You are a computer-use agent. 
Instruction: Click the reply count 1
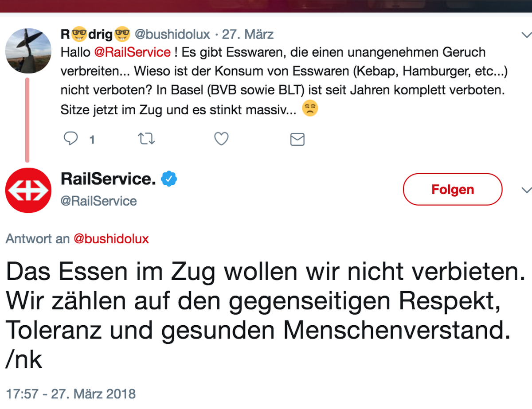[92, 140]
